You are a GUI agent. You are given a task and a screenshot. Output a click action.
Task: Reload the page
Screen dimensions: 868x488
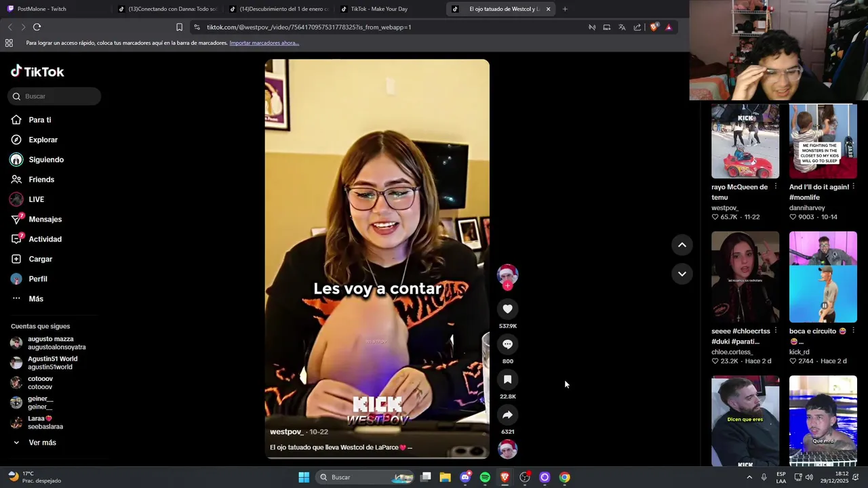click(37, 27)
